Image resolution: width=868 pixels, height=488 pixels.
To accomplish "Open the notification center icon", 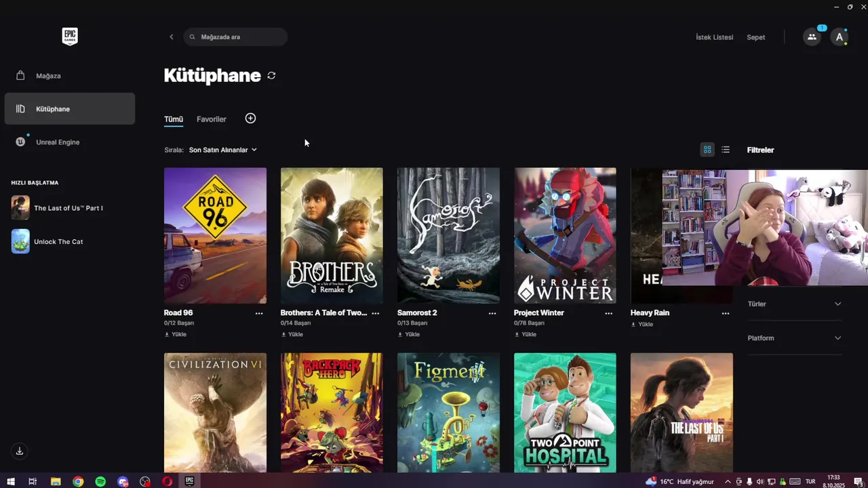I will (x=858, y=482).
